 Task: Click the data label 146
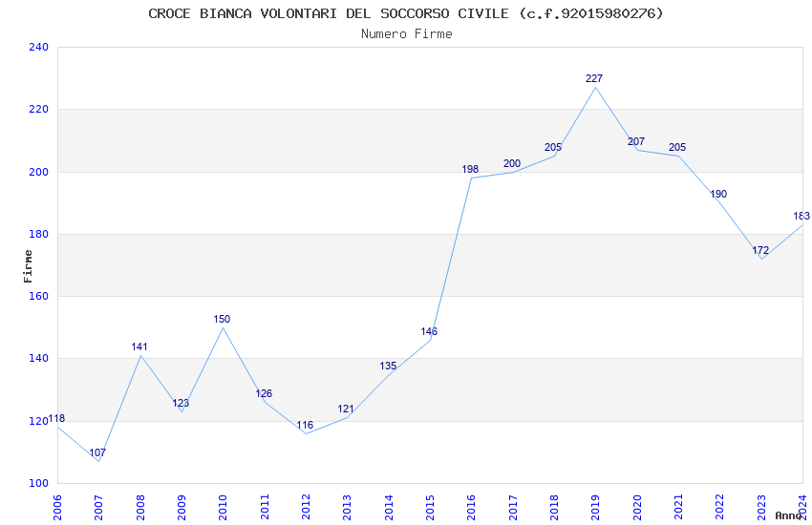click(429, 331)
